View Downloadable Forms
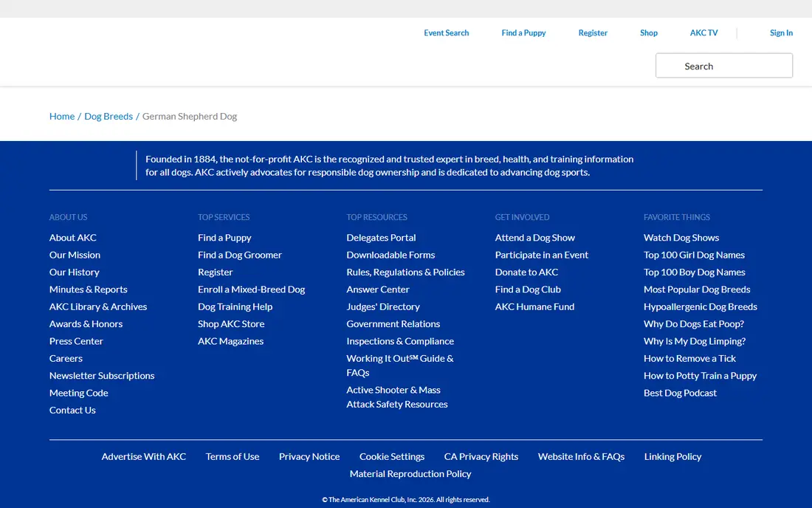 (x=390, y=255)
